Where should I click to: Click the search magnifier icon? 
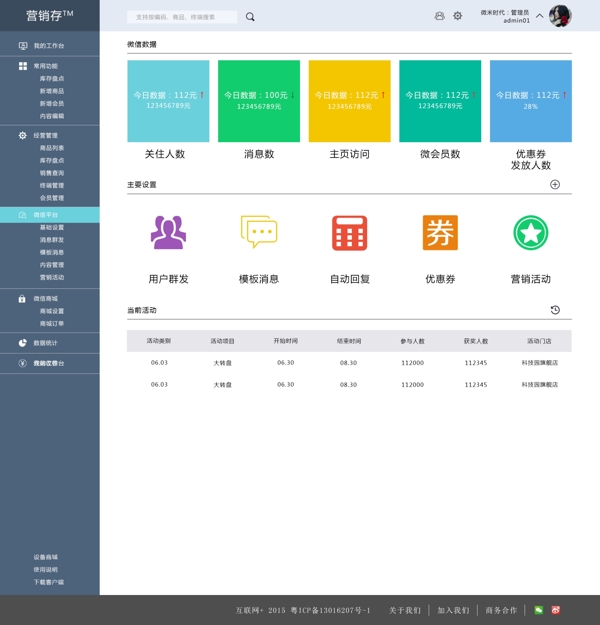250,17
